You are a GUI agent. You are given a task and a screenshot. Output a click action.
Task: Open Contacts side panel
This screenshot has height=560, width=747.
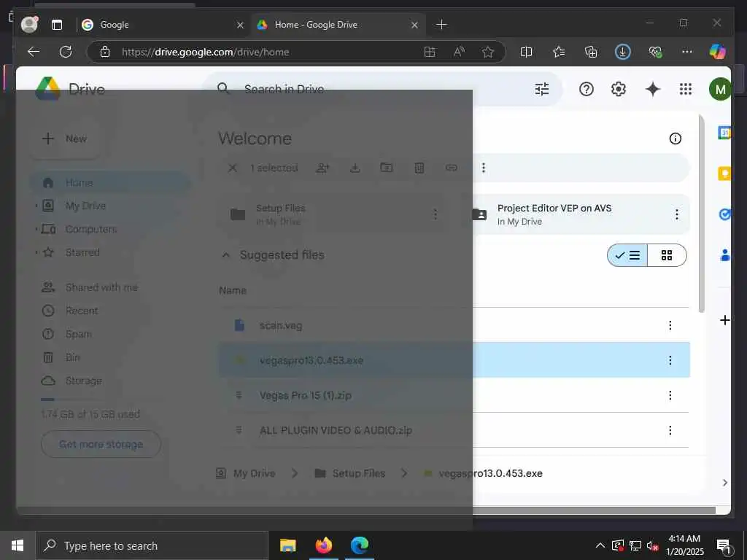point(724,255)
